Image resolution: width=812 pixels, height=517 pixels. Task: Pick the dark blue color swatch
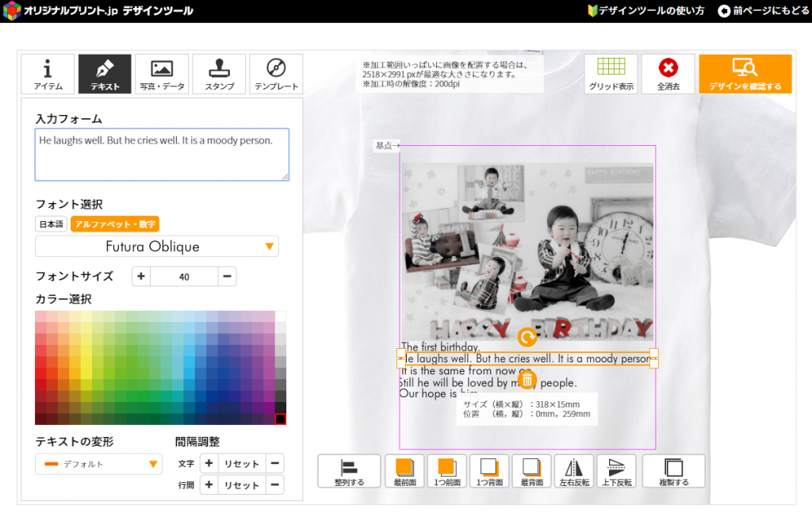[x=213, y=385]
